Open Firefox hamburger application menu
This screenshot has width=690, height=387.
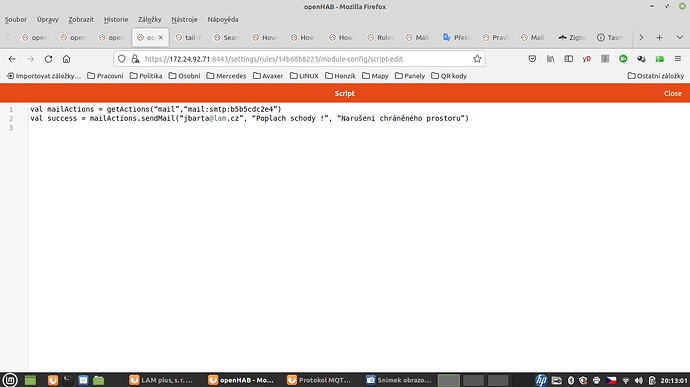[x=678, y=59]
